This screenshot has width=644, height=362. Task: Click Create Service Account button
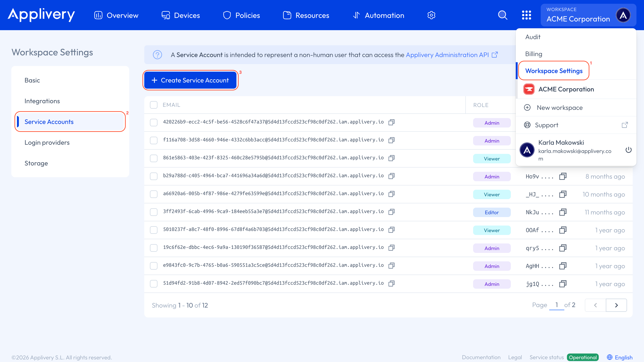pyautogui.click(x=190, y=80)
